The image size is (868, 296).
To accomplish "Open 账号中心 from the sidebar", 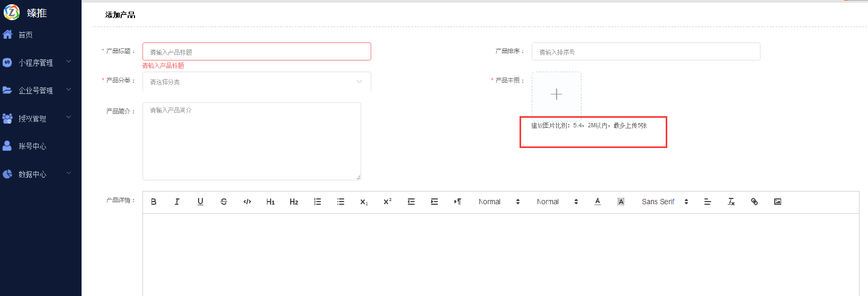I will [x=32, y=146].
